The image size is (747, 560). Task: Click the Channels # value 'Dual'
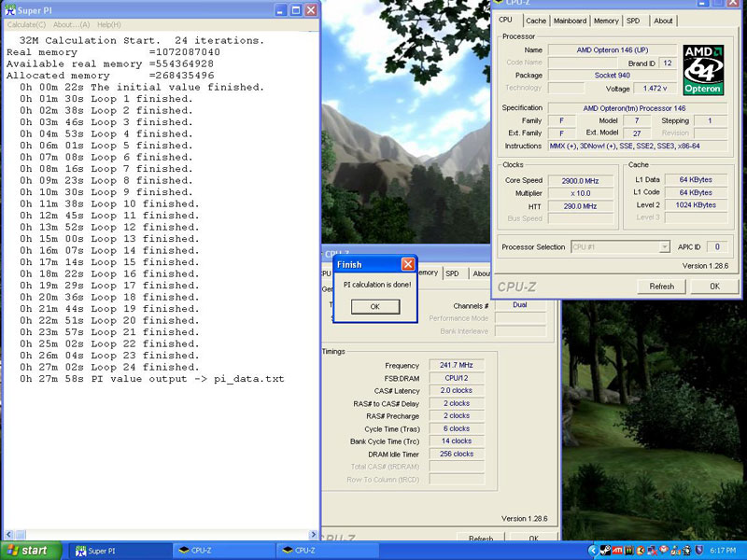click(520, 305)
